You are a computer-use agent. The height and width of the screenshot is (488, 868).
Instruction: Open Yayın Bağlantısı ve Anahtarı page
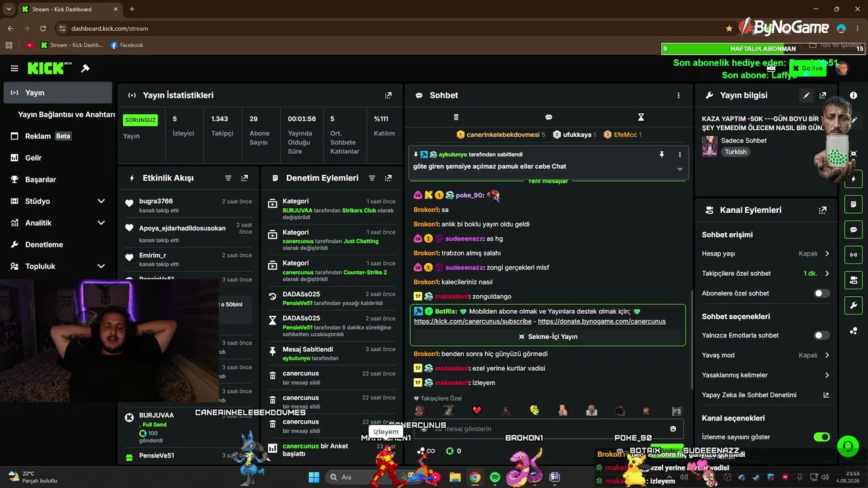tap(66, 115)
